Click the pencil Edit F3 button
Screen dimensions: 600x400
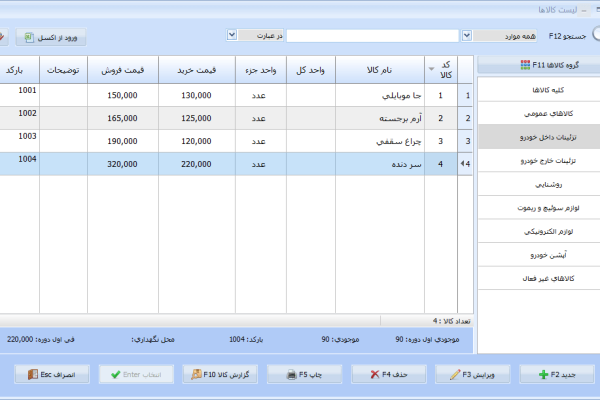point(473,374)
